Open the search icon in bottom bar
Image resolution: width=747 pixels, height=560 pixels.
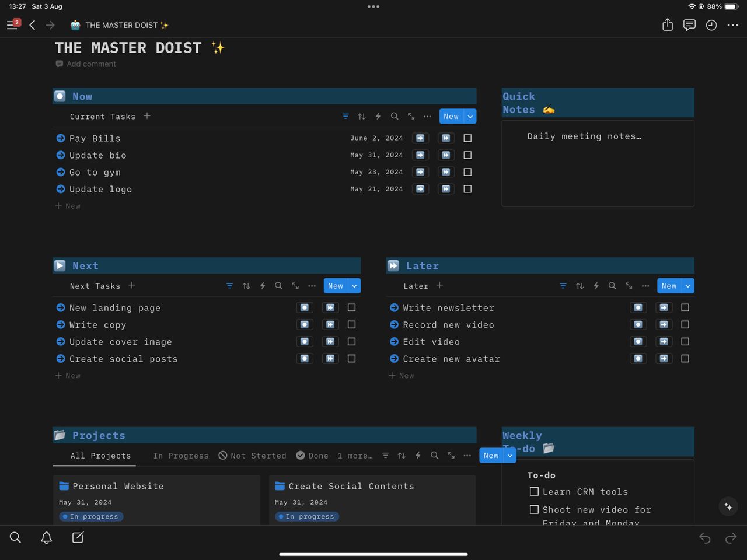pos(15,537)
